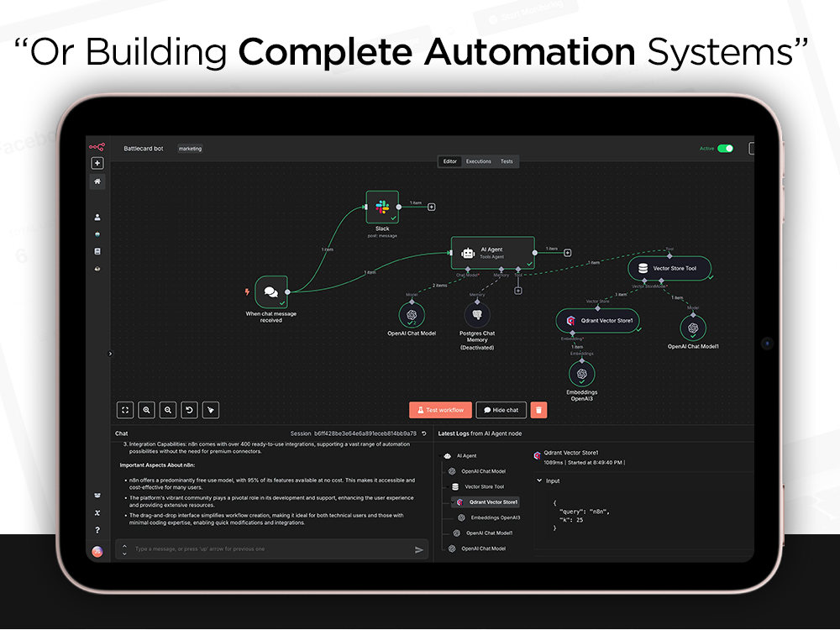Viewport: 840px width, 630px height.
Task: Open the teal project icon in sidebar
Action: point(97,234)
